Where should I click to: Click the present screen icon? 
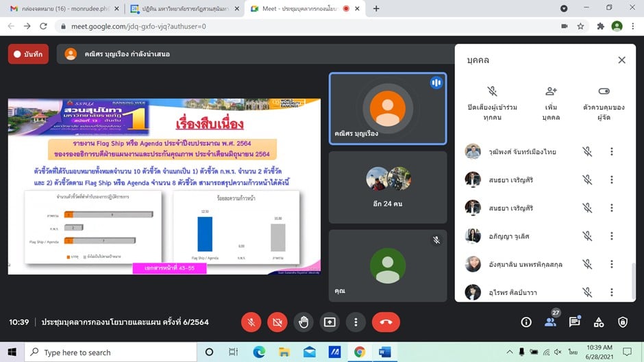point(330,322)
